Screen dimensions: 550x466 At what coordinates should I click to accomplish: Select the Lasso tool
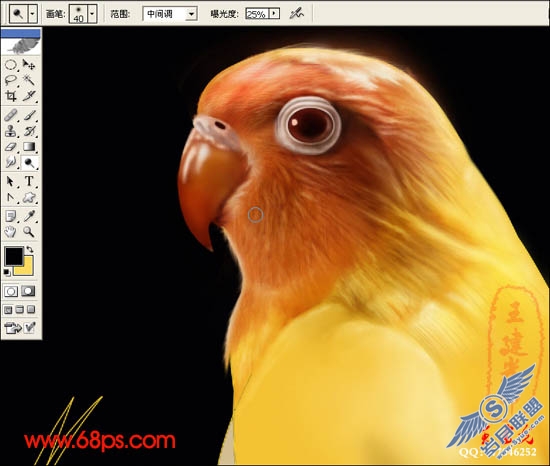click(x=11, y=80)
